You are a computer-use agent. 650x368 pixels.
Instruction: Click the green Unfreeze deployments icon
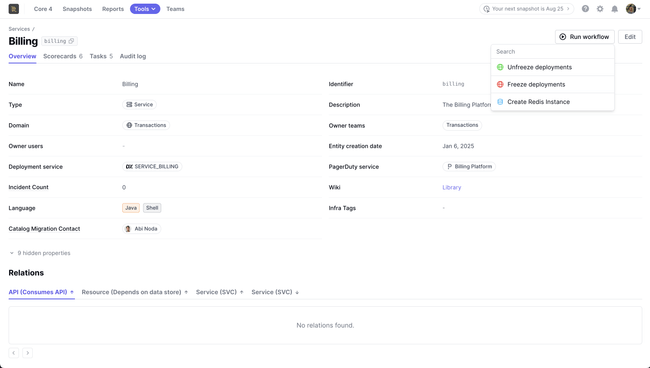tap(500, 67)
